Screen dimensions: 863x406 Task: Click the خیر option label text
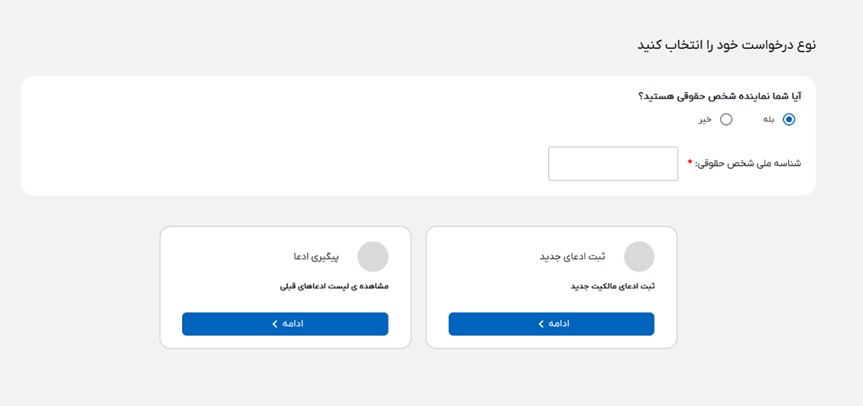[705, 120]
